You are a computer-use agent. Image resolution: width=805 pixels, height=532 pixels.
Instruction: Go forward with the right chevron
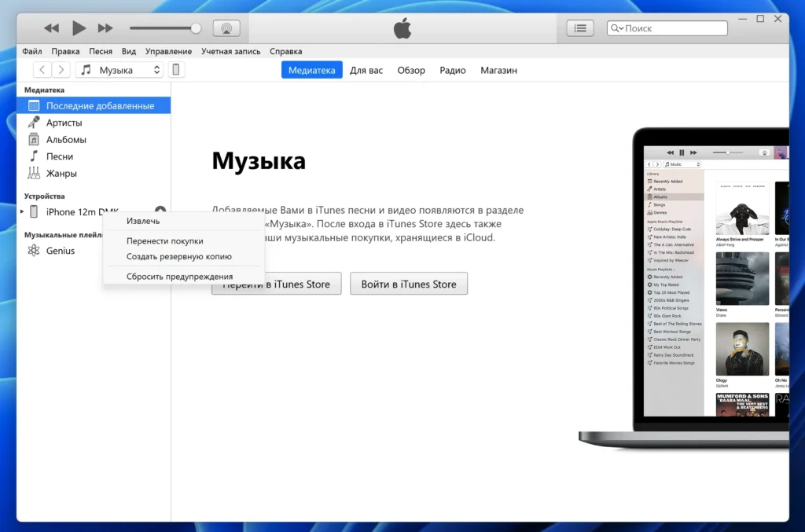click(61, 70)
